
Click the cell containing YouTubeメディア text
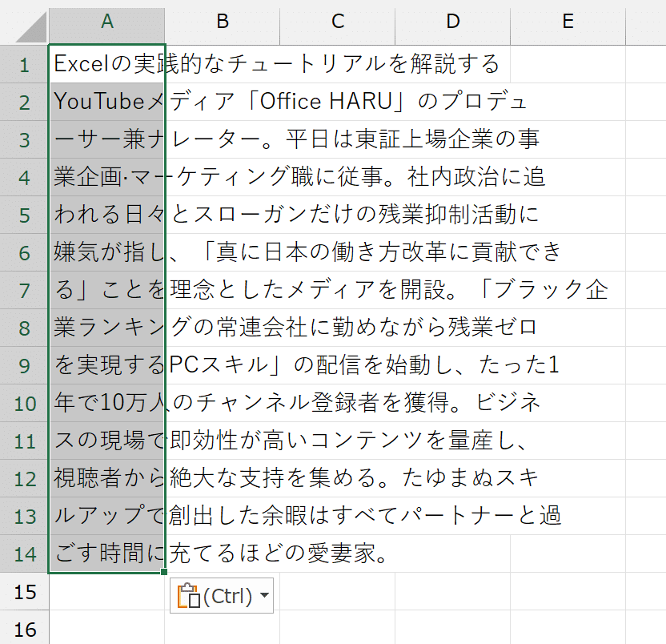[x=106, y=101]
